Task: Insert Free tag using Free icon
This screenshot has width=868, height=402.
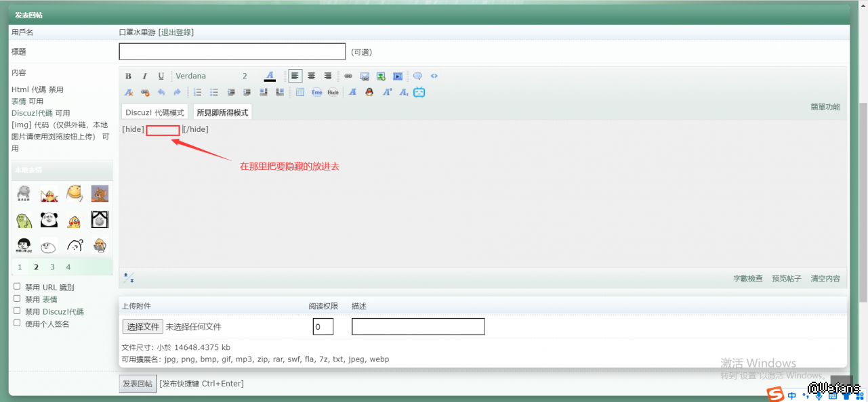Action: tap(316, 92)
